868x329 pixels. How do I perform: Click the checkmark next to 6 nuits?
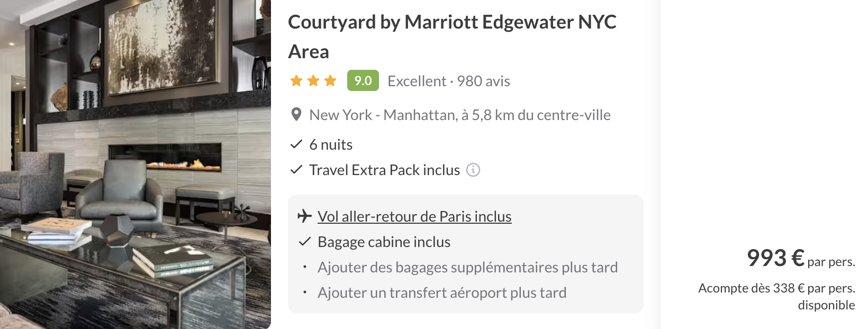[x=296, y=144]
